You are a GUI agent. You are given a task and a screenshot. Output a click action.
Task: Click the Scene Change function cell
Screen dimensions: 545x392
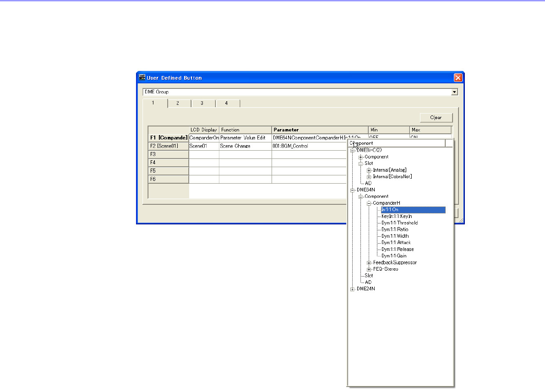point(245,146)
